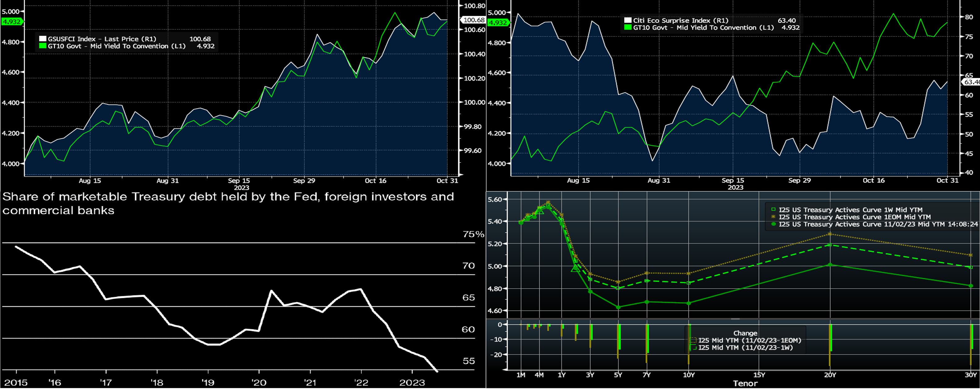Click the 30Y tenor label
This screenshot has height=389, width=980.
971,374
